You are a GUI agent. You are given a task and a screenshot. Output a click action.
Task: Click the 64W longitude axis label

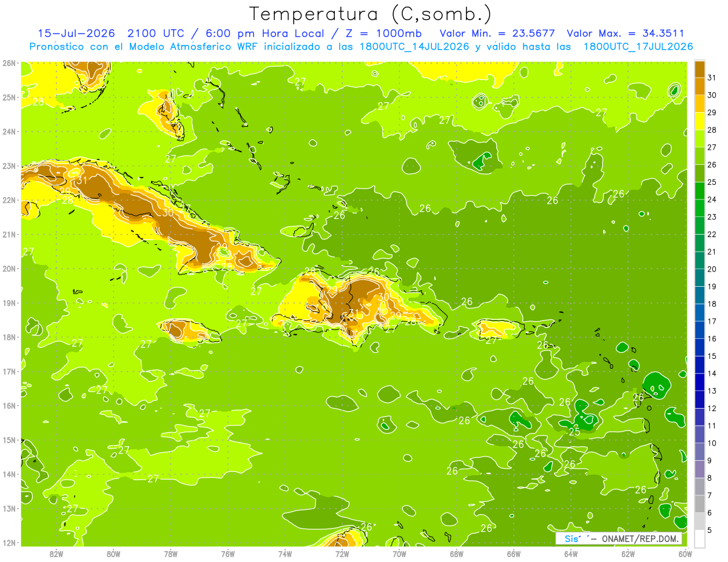[571, 554]
